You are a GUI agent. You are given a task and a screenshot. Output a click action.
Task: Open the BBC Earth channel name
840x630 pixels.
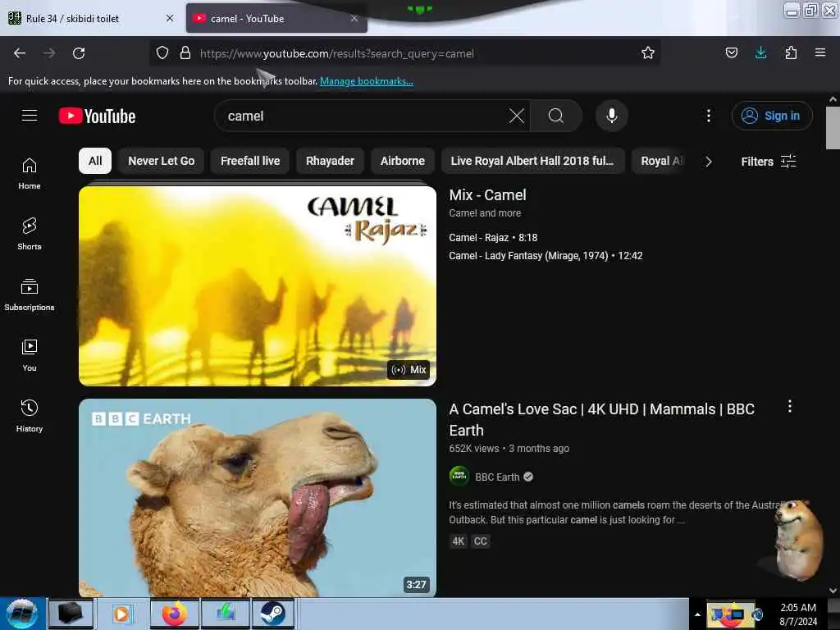coord(497,477)
